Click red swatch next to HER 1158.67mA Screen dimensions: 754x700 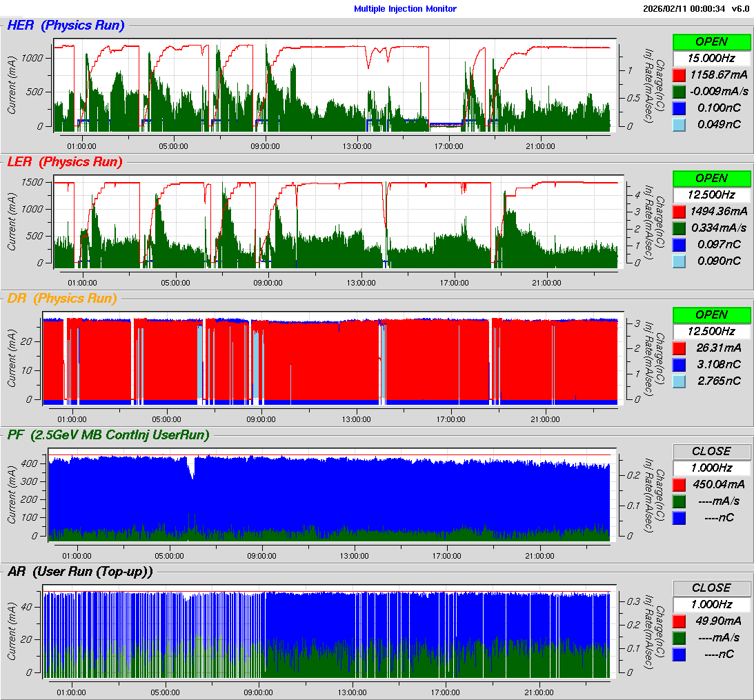coord(679,74)
